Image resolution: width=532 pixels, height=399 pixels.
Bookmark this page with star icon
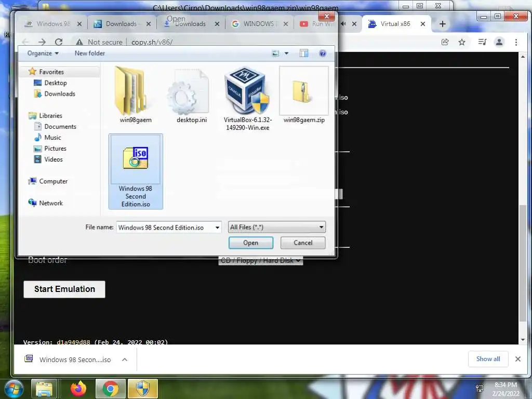pos(462,42)
